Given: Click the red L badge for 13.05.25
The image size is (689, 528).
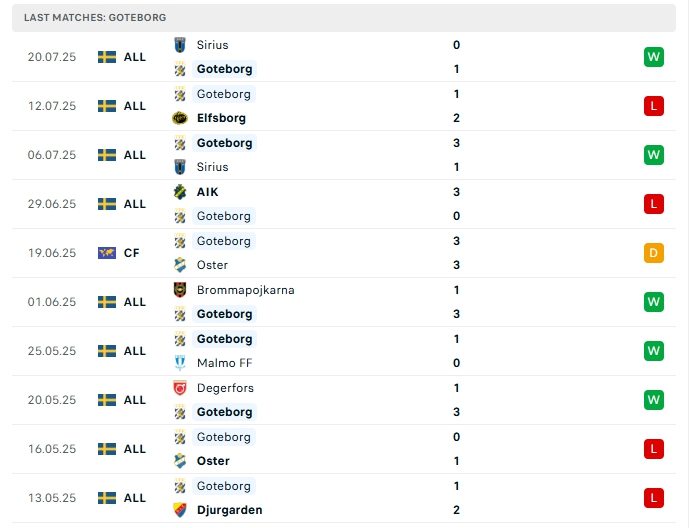Looking at the screenshot, I should click(654, 498).
